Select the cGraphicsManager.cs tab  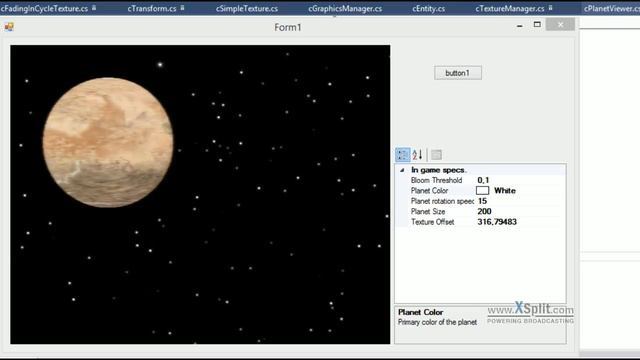tap(345, 9)
